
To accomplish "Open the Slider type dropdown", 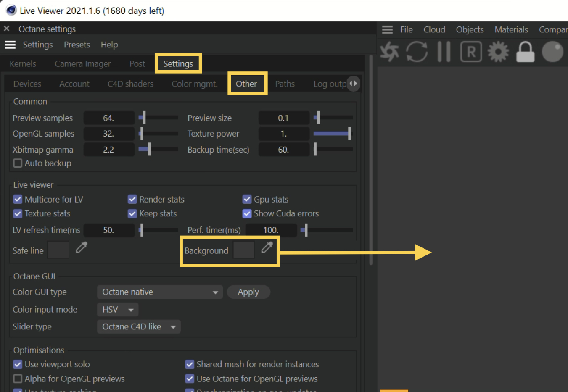I will tap(139, 326).
